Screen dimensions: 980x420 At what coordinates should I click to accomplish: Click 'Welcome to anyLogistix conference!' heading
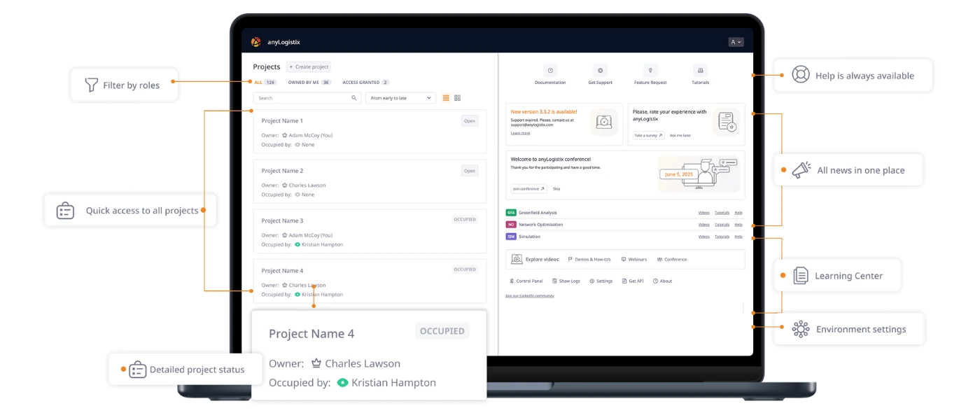coord(550,160)
